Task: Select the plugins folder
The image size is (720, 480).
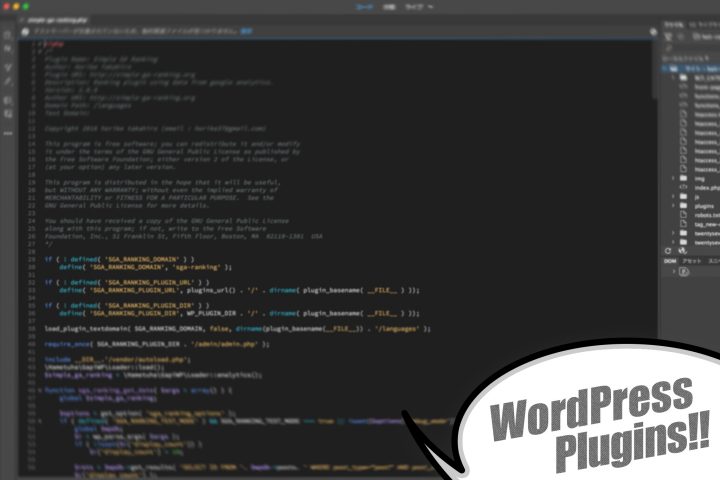Action: pyautogui.click(x=704, y=206)
